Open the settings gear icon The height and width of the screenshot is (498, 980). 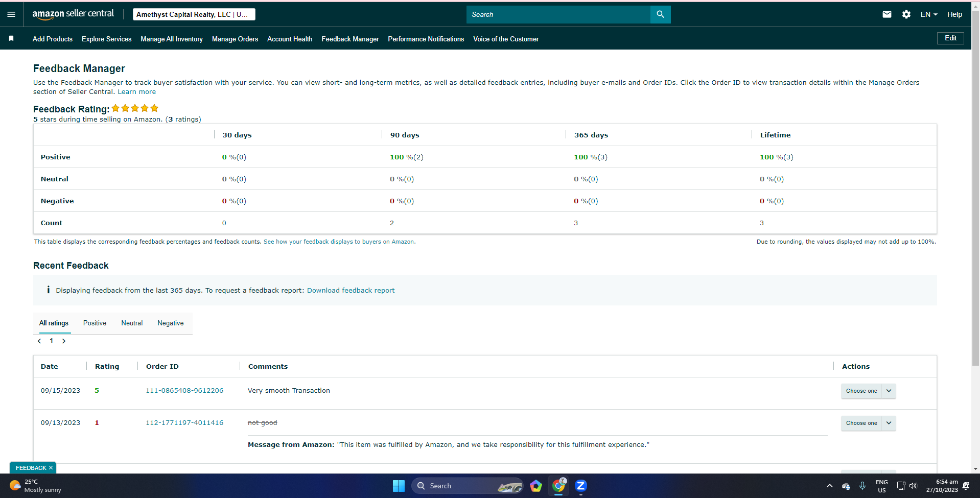[906, 14]
